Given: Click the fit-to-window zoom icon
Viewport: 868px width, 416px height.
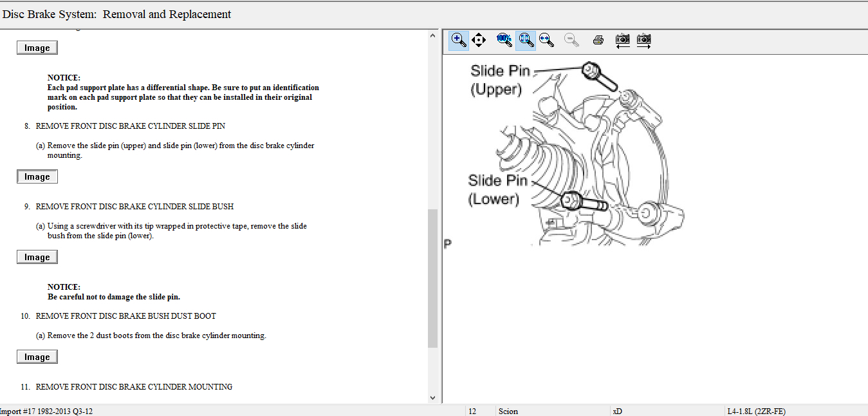Looking at the screenshot, I should [x=526, y=40].
